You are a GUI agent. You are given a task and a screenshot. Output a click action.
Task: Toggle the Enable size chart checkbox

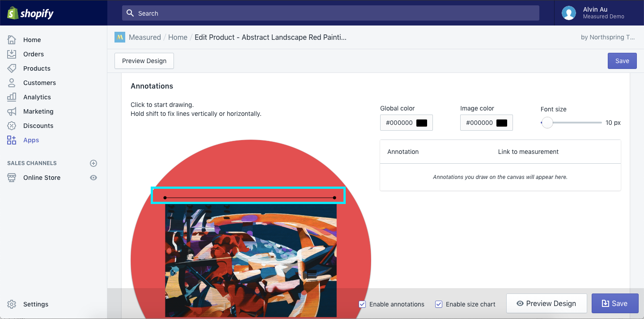coord(439,304)
